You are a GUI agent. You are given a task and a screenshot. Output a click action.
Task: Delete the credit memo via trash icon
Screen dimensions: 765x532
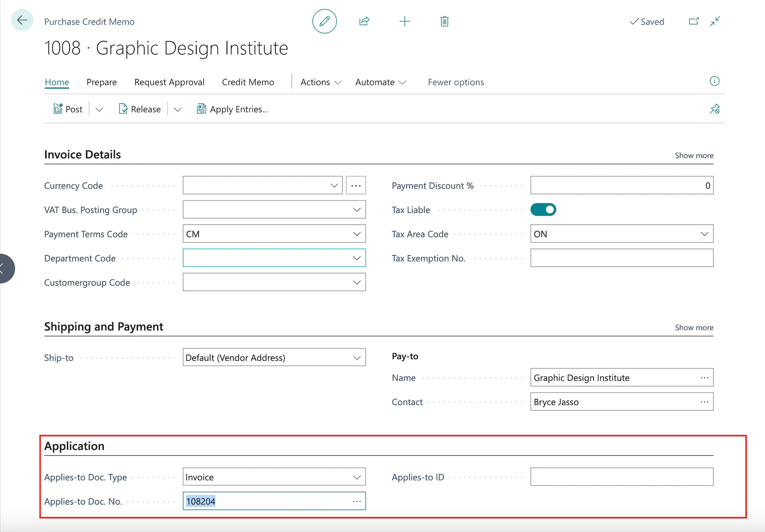pos(444,21)
